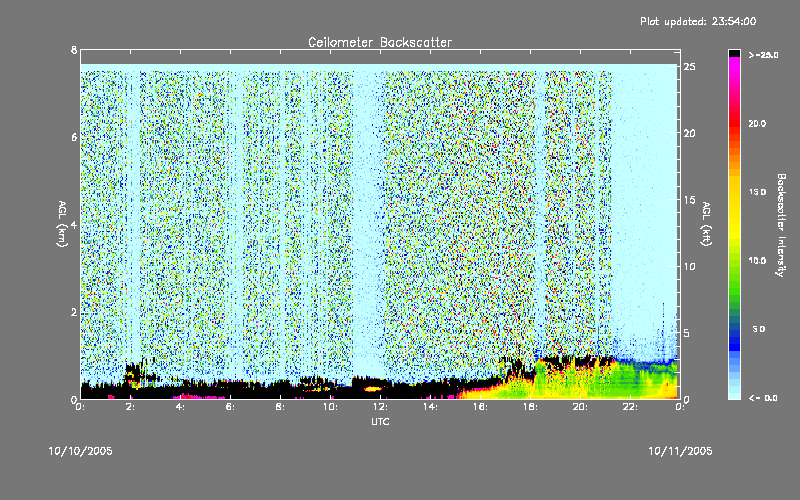The height and width of the screenshot is (500, 800).
Task: Click the "2" km tick on left axis
Action: [x=74, y=312]
